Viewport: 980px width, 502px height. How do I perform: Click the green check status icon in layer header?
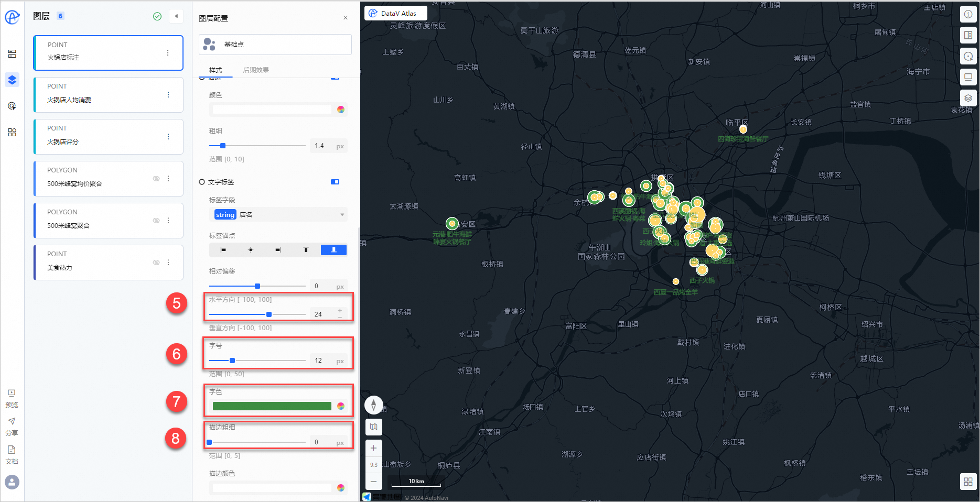pos(157,16)
